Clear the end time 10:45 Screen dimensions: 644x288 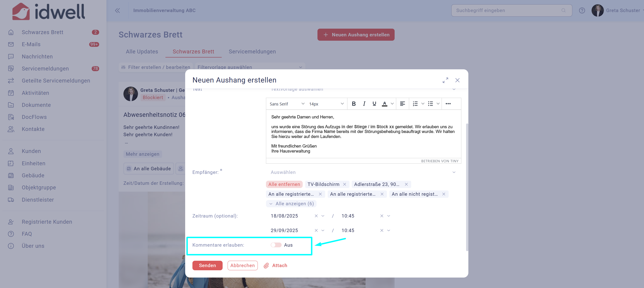(381, 230)
